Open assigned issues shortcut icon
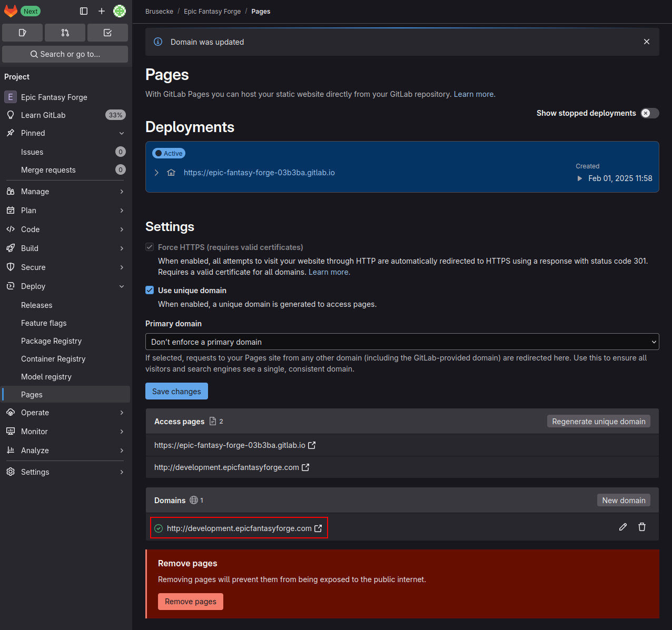 (x=22, y=33)
